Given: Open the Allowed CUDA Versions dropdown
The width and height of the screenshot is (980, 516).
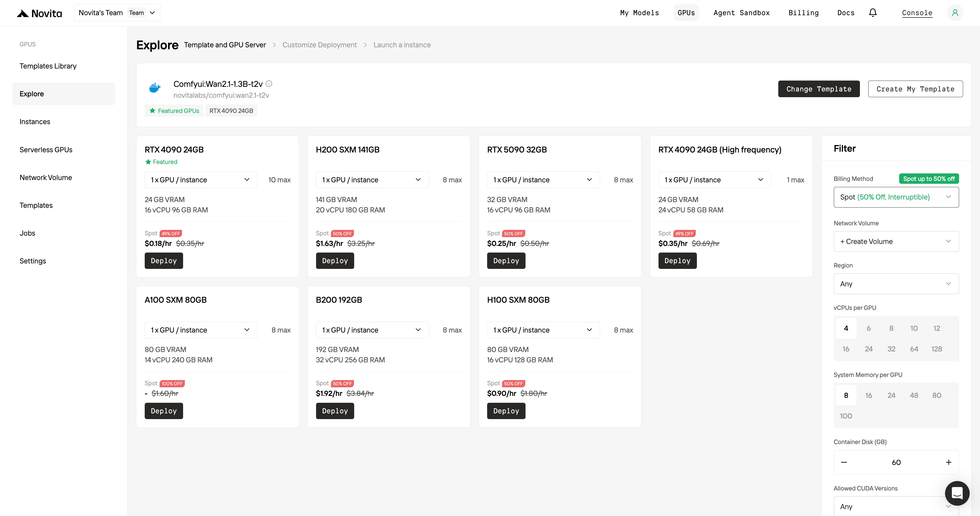Looking at the screenshot, I should point(896,506).
